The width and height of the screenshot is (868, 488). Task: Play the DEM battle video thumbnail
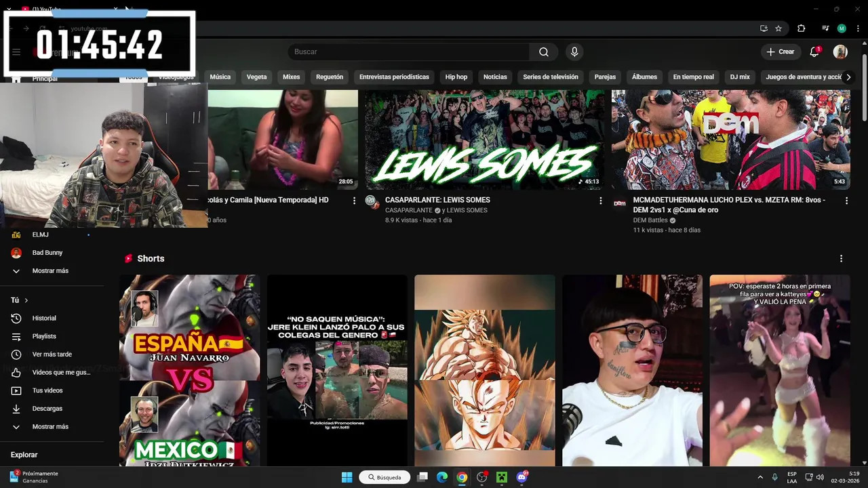[x=731, y=140]
